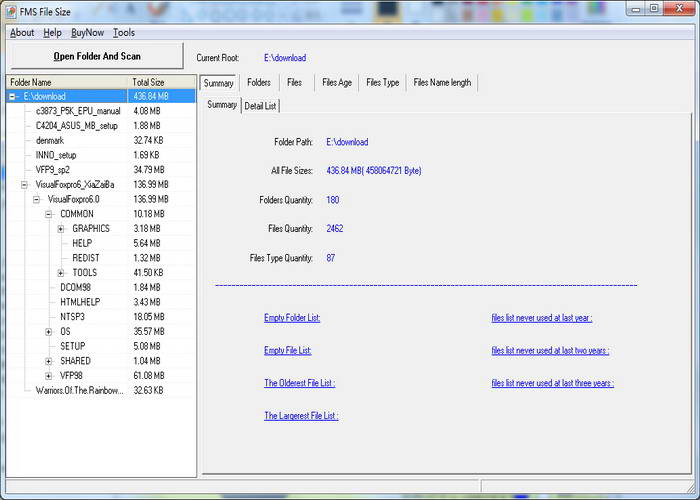
Task: Sort by Folder Name column header
Action: pyautogui.click(x=68, y=82)
